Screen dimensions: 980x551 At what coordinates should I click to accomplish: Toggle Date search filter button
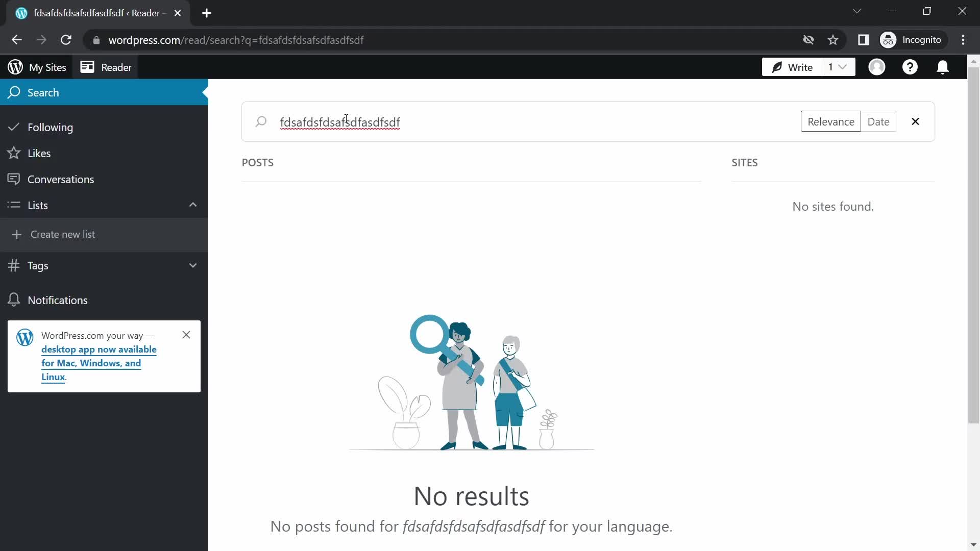pos(878,122)
